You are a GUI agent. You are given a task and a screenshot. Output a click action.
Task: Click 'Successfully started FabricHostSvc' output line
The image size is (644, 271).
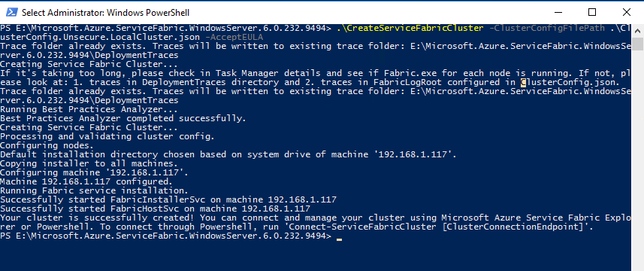tap(156, 209)
